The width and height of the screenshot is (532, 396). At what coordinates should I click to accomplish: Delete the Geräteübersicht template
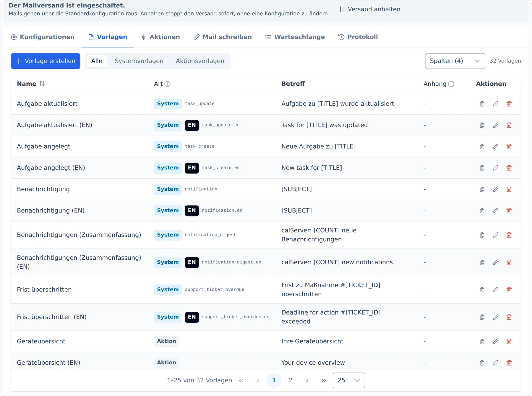click(x=509, y=341)
